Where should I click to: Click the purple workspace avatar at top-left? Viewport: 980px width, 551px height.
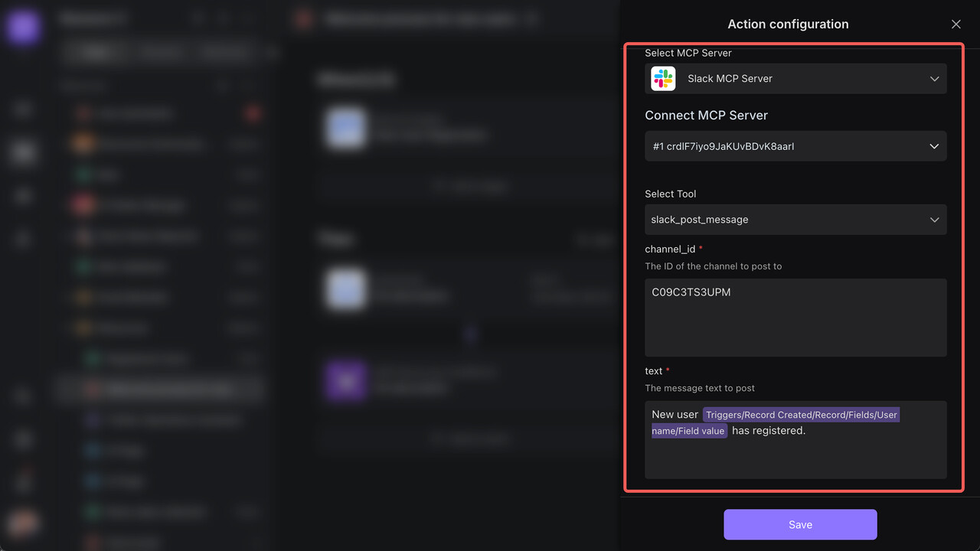(23, 28)
